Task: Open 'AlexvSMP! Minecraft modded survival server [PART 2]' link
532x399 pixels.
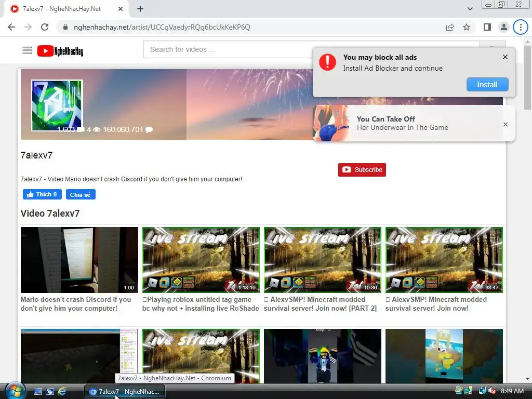Action: point(320,304)
